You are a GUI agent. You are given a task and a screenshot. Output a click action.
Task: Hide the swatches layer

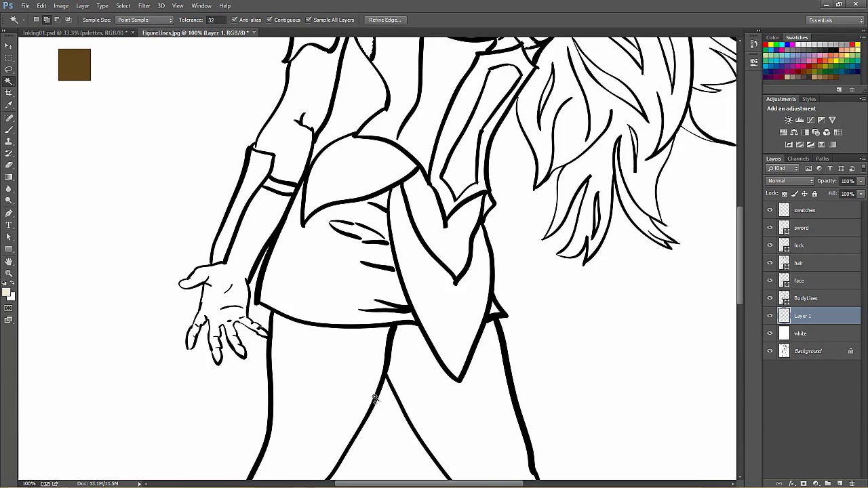click(x=770, y=210)
